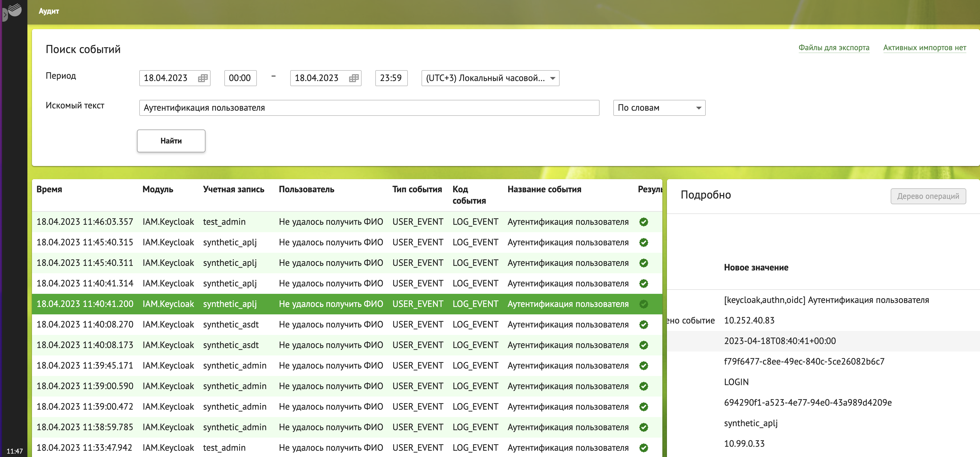Expand the UTC+3 timezone dropdown
Image resolution: width=980 pixels, height=457 pixels.
(x=490, y=78)
